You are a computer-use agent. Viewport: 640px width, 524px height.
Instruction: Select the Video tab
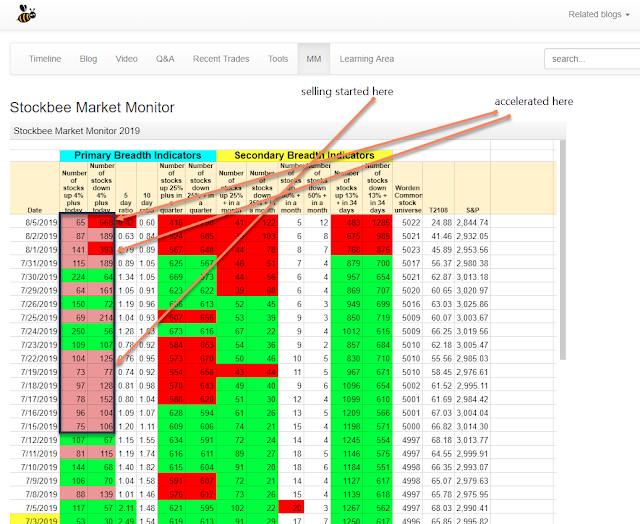[127, 59]
